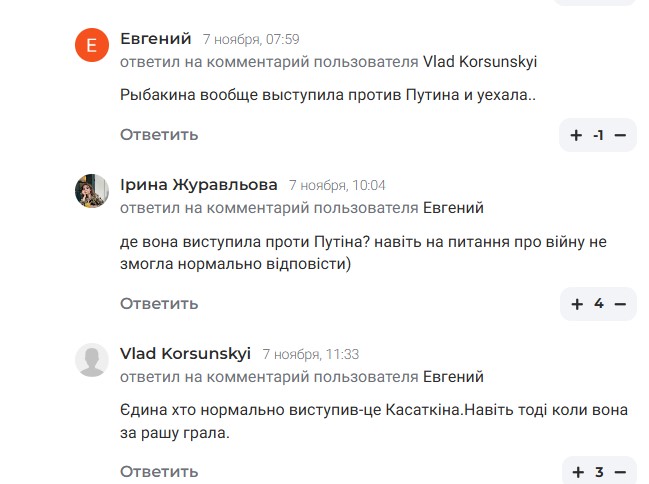Image resolution: width=649 pixels, height=484 pixels.
Task: Click Евгений's orange avatar icon
Action: (x=92, y=45)
